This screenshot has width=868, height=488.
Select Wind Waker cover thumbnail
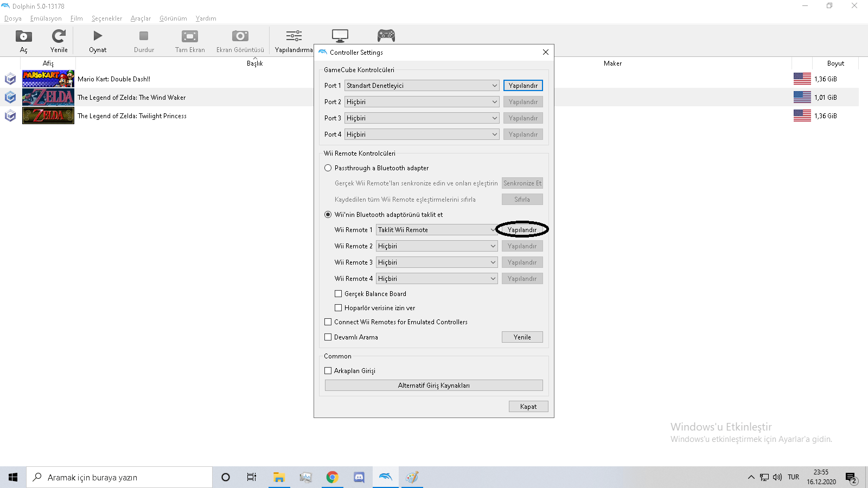tap(48, 97)
